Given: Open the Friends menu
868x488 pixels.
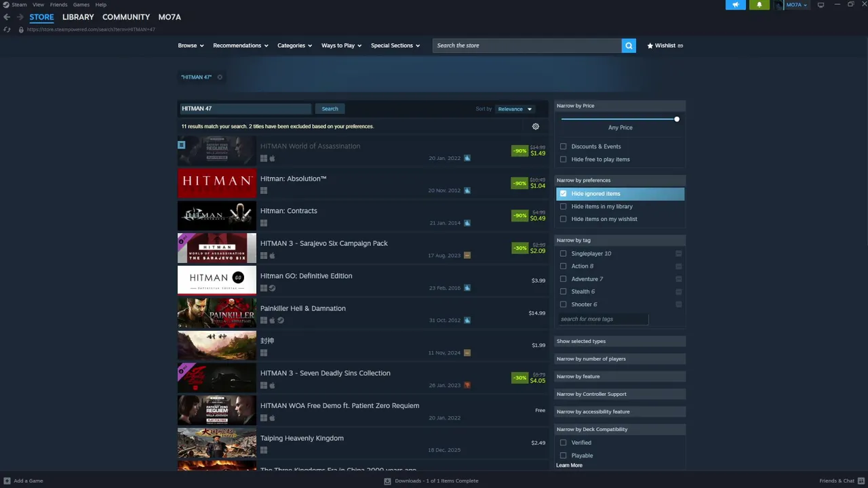Looking at the screenshot, I should [58, 5].
